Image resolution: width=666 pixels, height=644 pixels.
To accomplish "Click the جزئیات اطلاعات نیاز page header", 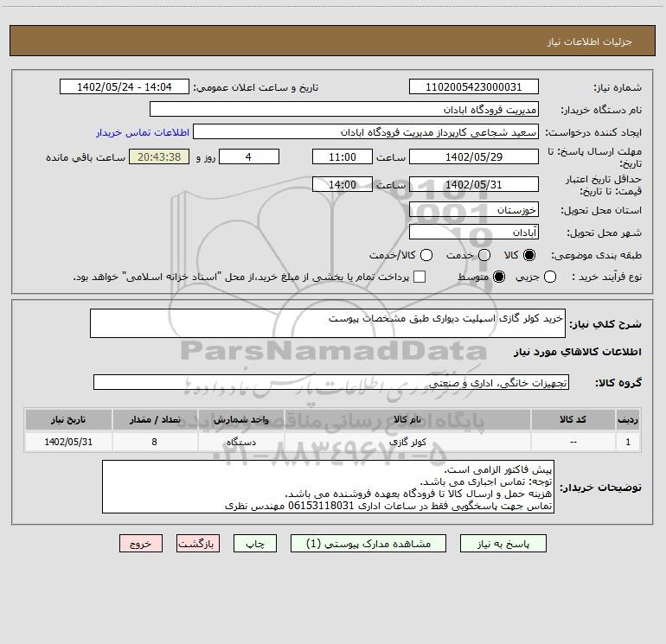I will pos(589,41).
